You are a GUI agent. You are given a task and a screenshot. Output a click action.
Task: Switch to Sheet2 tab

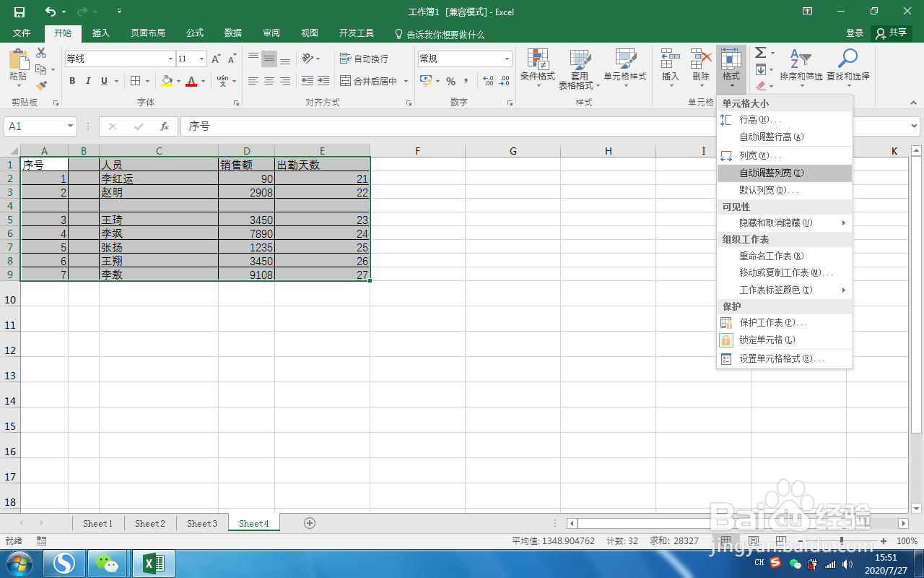(x=150, y=524)
